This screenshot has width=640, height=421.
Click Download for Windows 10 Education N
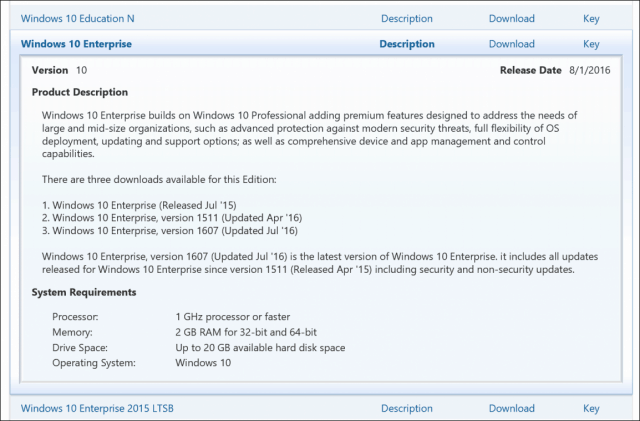pos(511,18)
